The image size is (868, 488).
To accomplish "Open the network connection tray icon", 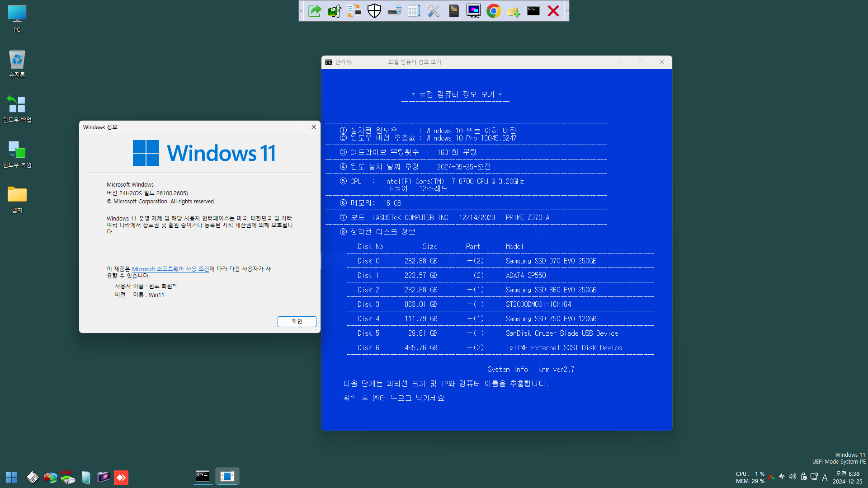I will pos(814,477).
